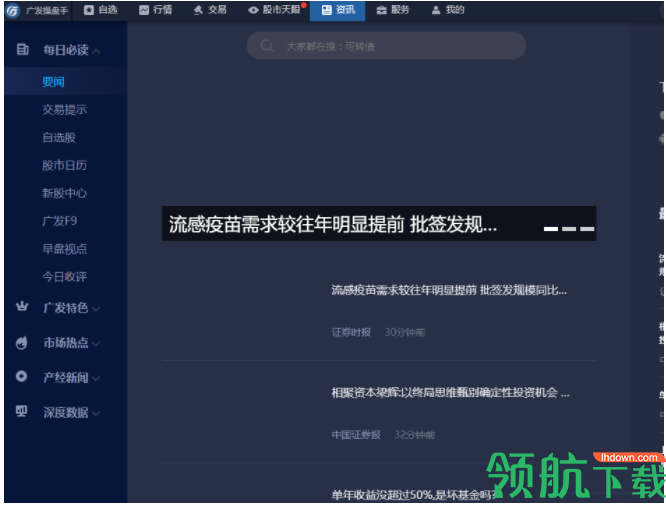Select 交易提示 in the sidebar

(x=65, y=110)
